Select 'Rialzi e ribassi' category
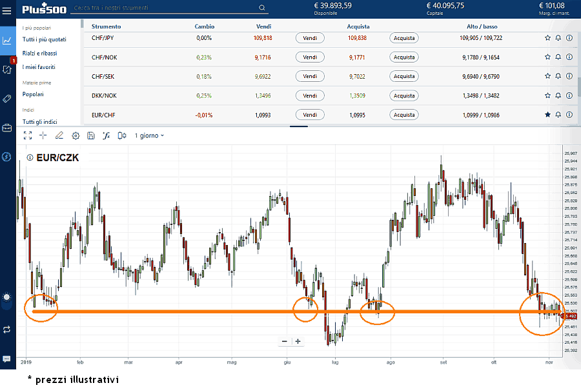Viewport: 581px width, 392px height. coord(39,54)
